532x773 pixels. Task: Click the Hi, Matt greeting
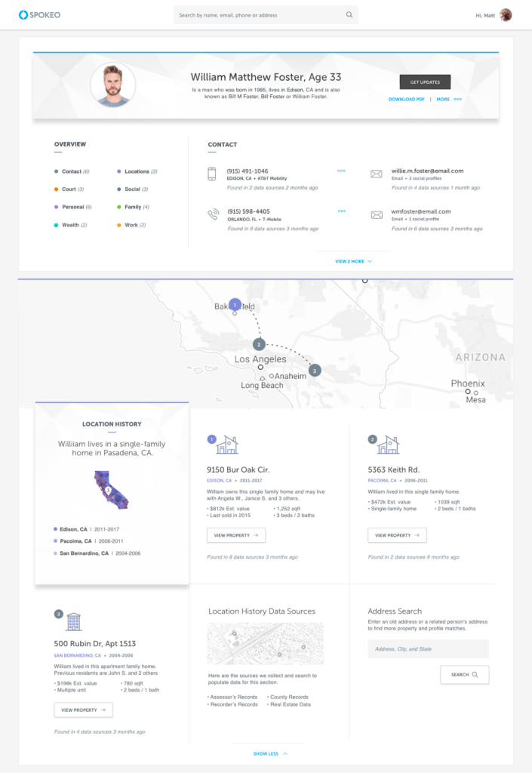485,15
